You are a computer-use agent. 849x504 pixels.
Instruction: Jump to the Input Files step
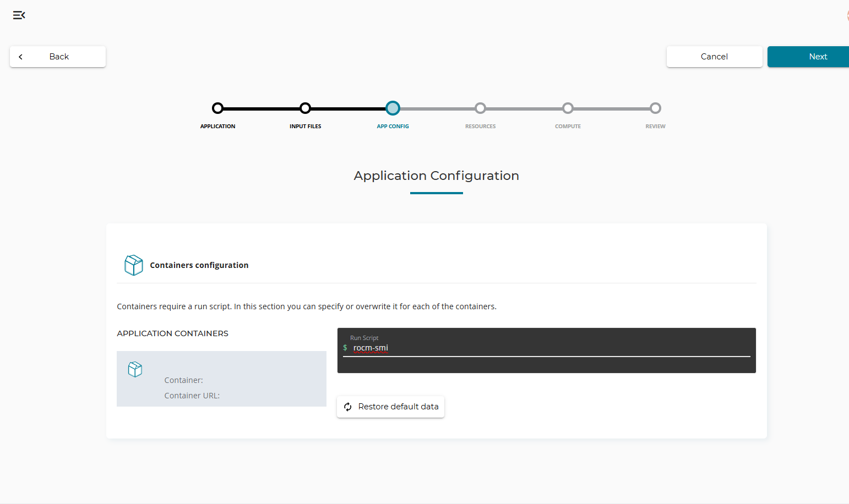(x=306, y=108)
